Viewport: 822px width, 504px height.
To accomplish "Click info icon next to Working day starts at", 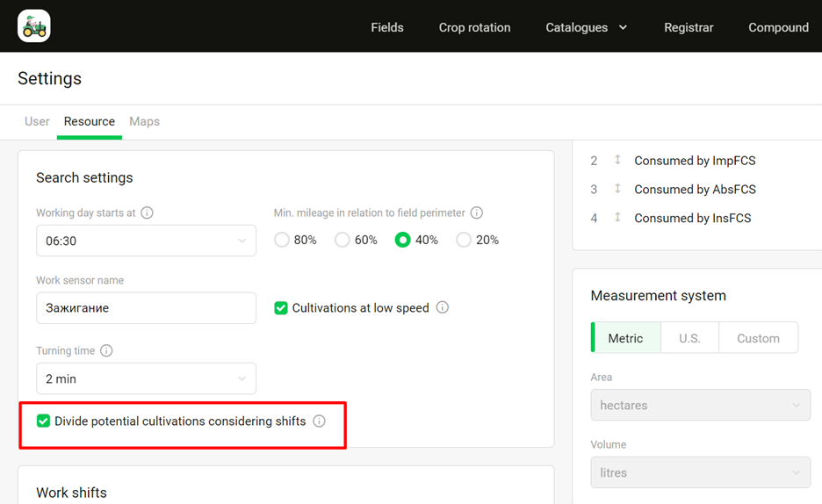I will point(148,212).
